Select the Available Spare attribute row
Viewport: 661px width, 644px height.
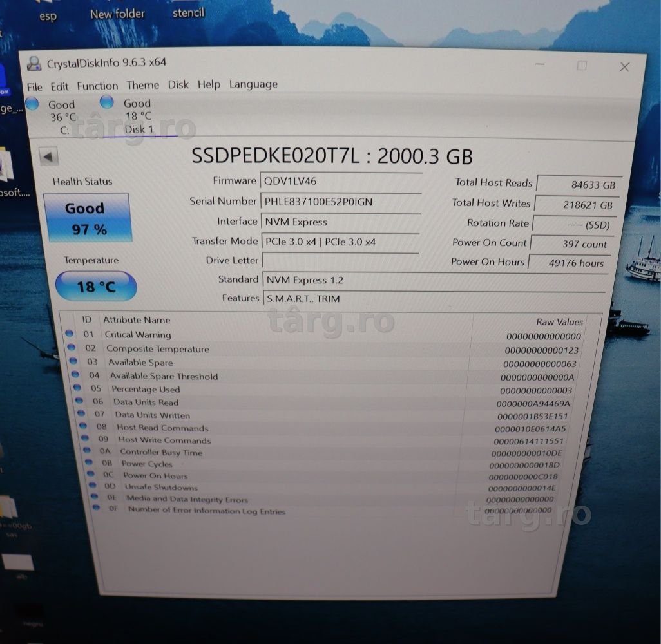pyautogui.click(x=325, y=363)
